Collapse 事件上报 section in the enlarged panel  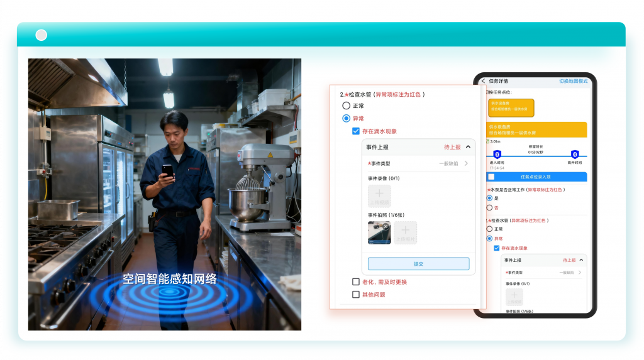click(469, 147)
